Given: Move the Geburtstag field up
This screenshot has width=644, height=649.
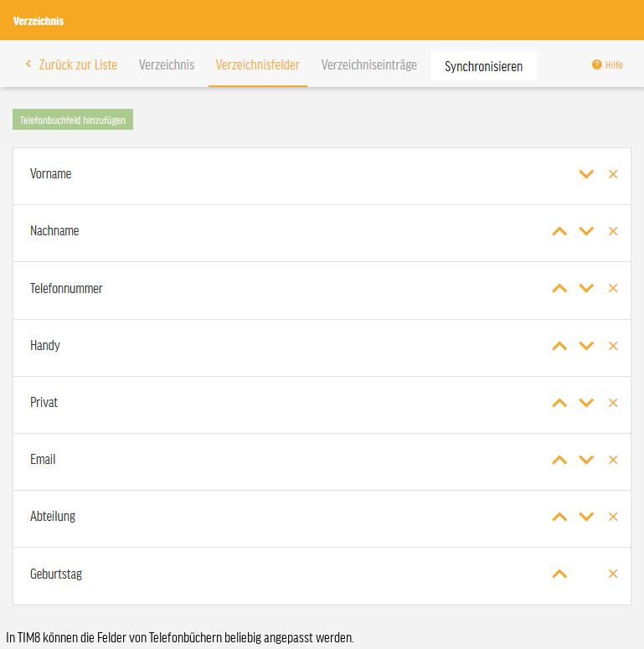Looking at the screenshot, I should [x=559, y=574].
